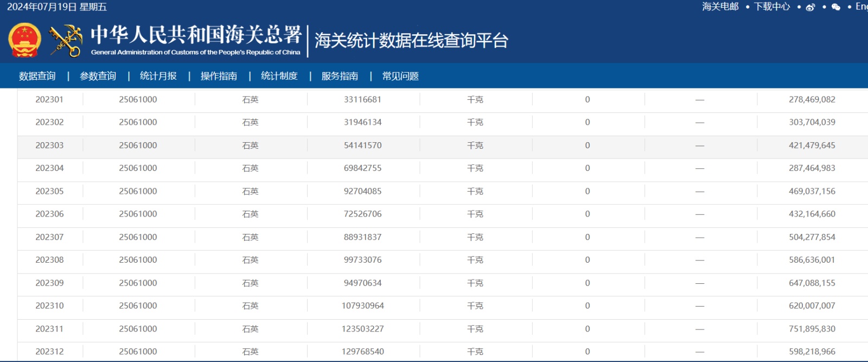
Task: Click the 海关统计数据在线查询平台 heading
Action: tap(411, 41)
